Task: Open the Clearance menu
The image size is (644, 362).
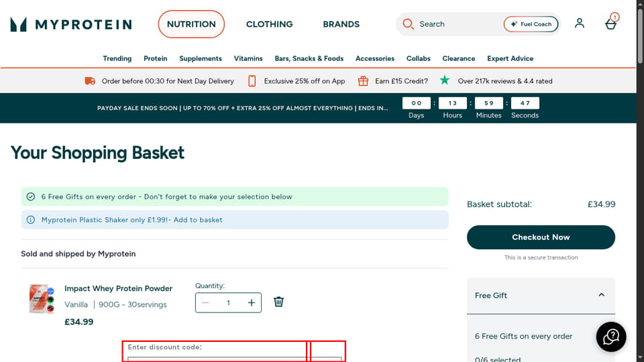Action: pos(459,58)
